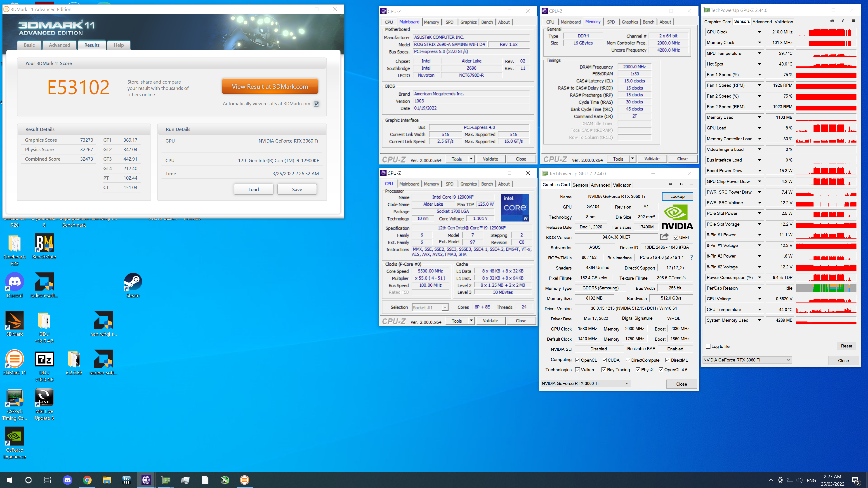This screenshot has height=488, width=868.
Task: Switch to SPD tab in CPU-Z Mainboard window
Action: [450, 22]
